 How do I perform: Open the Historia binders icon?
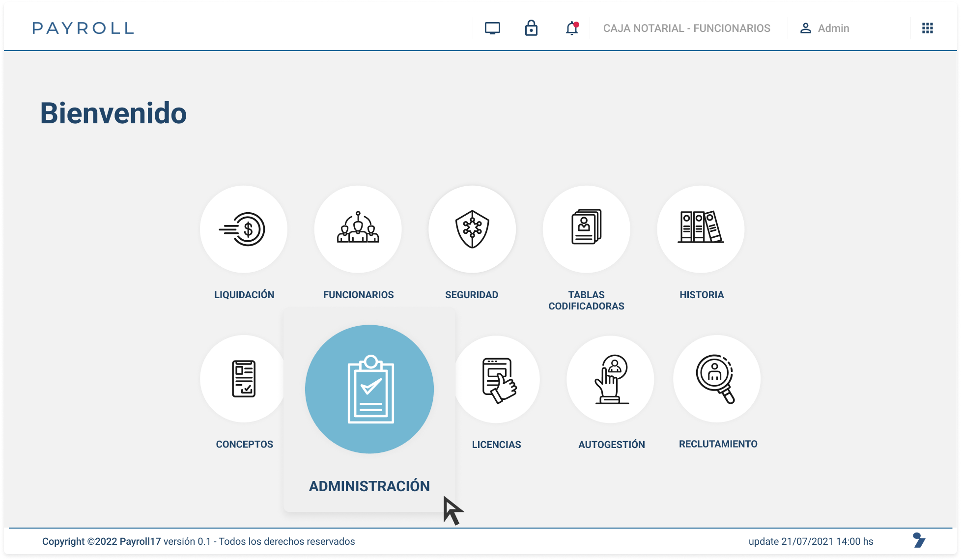(x=701, y=229)
